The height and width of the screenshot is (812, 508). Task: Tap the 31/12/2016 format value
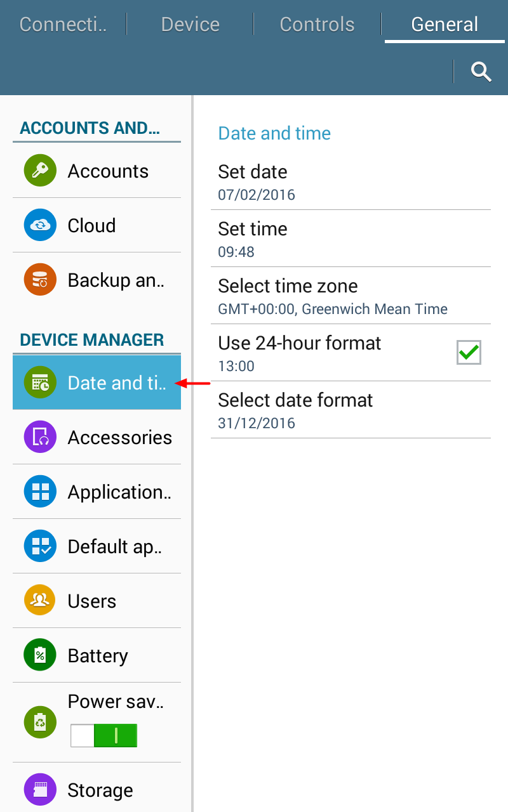point(257,423)
